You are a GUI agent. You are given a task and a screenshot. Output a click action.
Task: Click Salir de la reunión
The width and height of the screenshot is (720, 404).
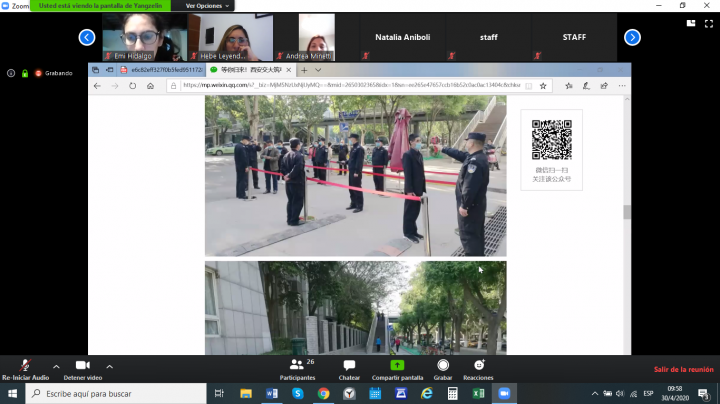click(683, 369)
